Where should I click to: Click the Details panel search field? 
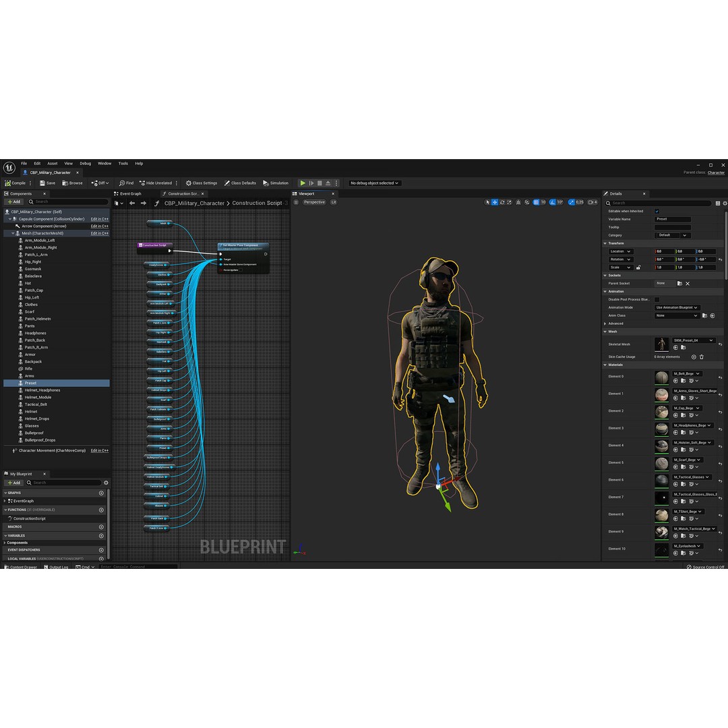(x=647, y=203)
